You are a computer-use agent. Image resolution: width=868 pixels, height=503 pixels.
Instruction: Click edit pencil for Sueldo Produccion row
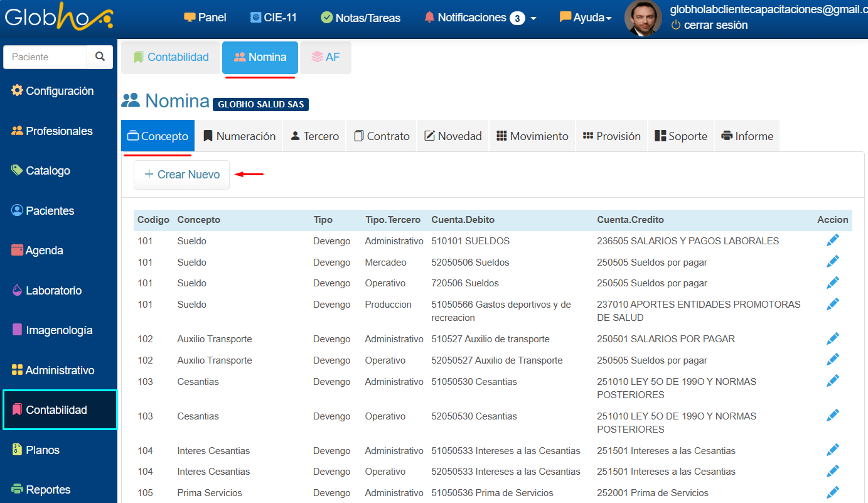click(832, 304)
